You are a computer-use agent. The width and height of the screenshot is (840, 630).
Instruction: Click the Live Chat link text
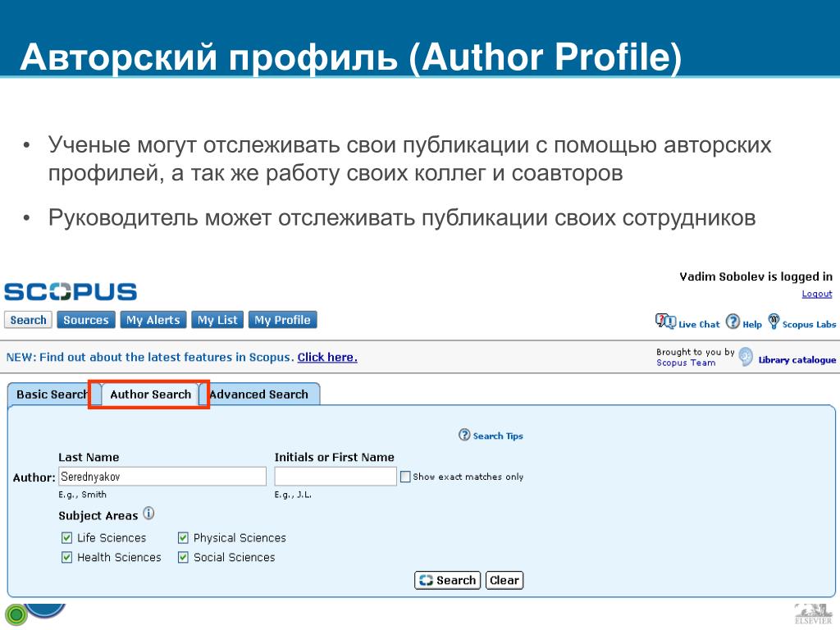[699, 324]
